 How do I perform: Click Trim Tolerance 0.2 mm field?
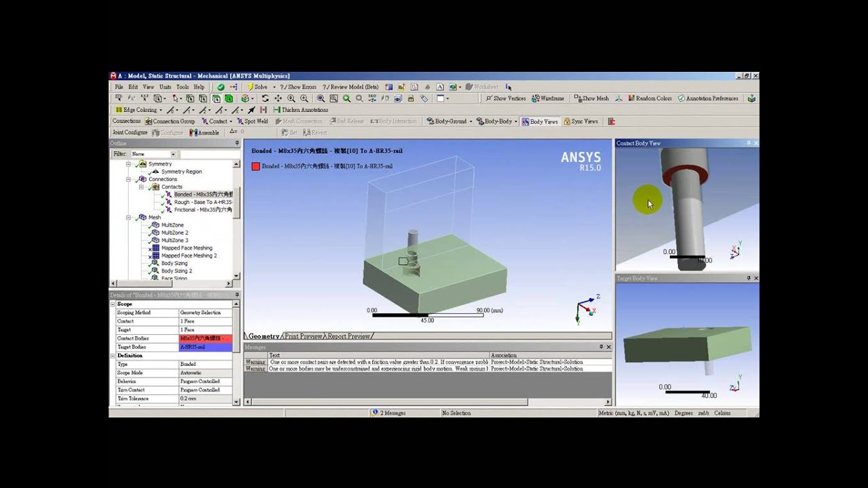205,399
